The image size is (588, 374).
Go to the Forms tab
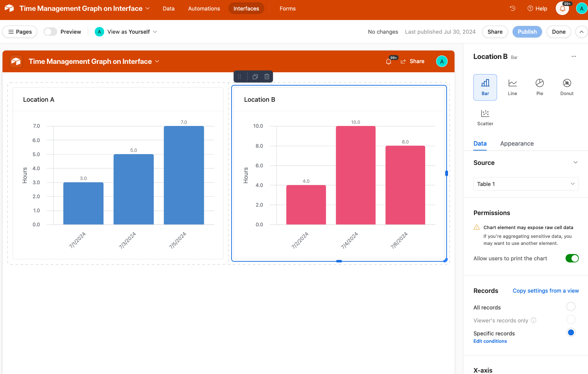pos(287,8)
